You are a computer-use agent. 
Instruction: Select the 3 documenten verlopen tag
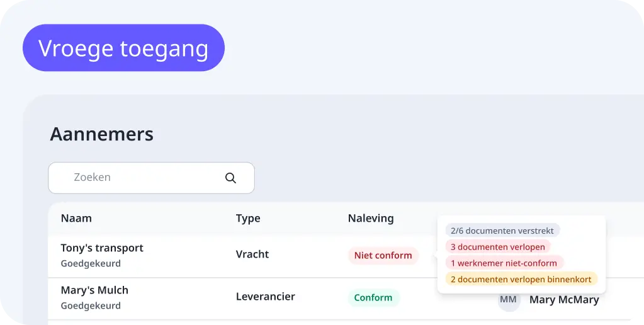click(x=497, y=247)
